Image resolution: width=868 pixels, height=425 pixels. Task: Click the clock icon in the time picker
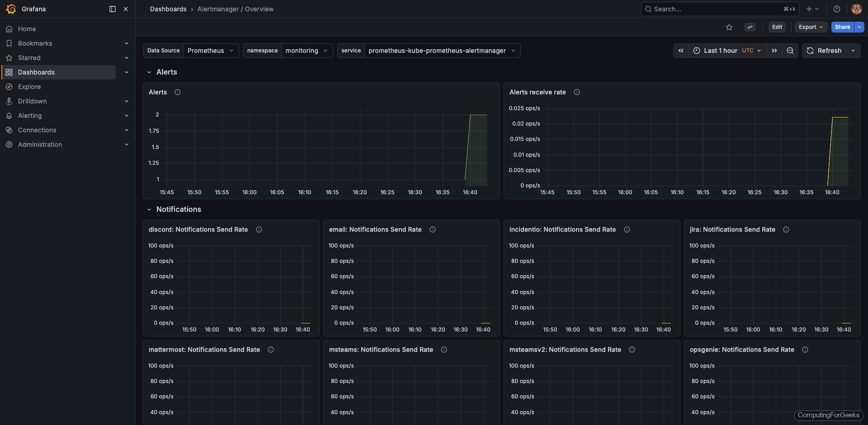[697, 51]
